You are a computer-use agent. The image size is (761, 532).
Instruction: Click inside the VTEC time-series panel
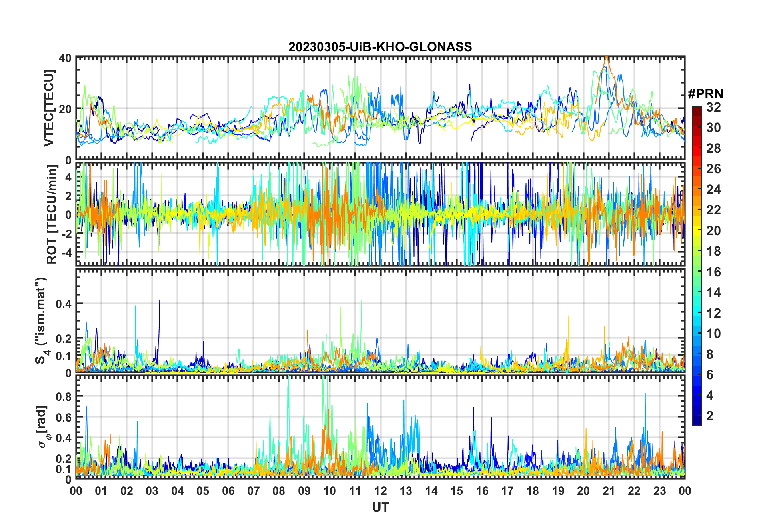(x=380, y=108)
